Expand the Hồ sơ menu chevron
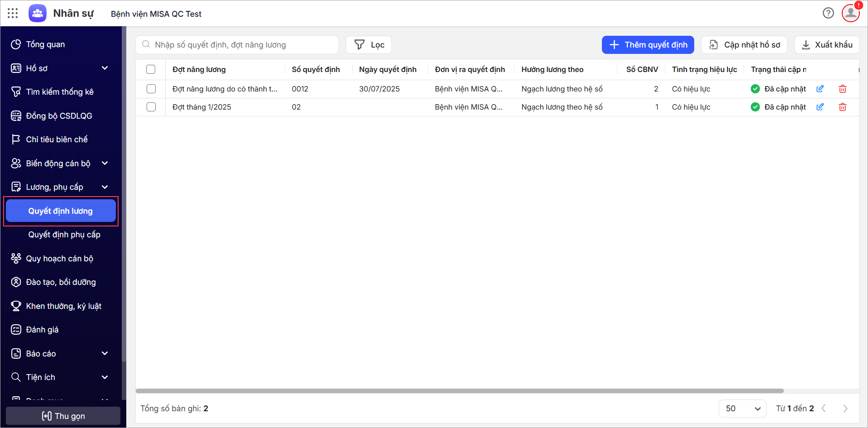The width and height of the screenshot is (868, 428). tap(105, 68)
